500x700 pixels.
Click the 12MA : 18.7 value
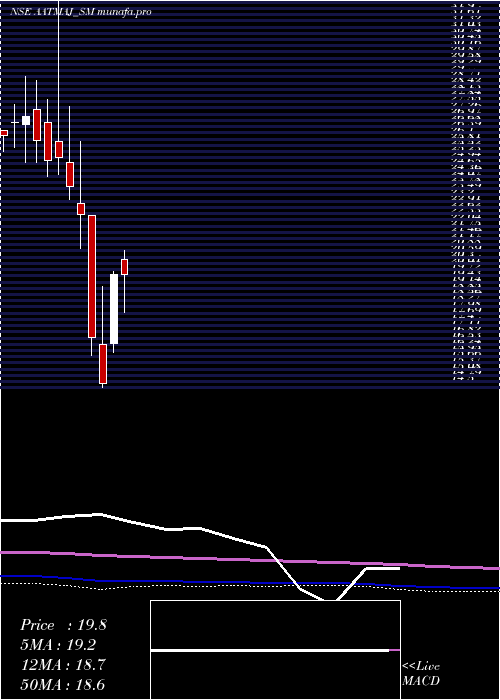[63, 665]
